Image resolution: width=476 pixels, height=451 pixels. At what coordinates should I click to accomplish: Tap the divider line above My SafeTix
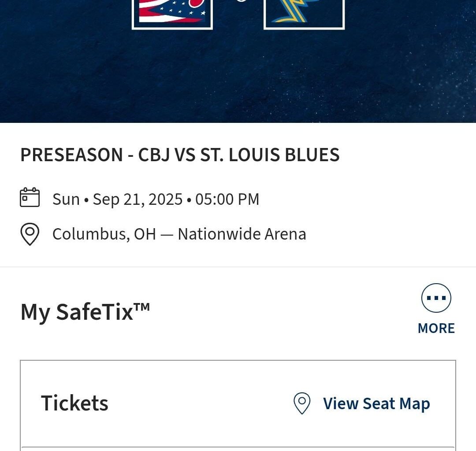tap(238, 267)
